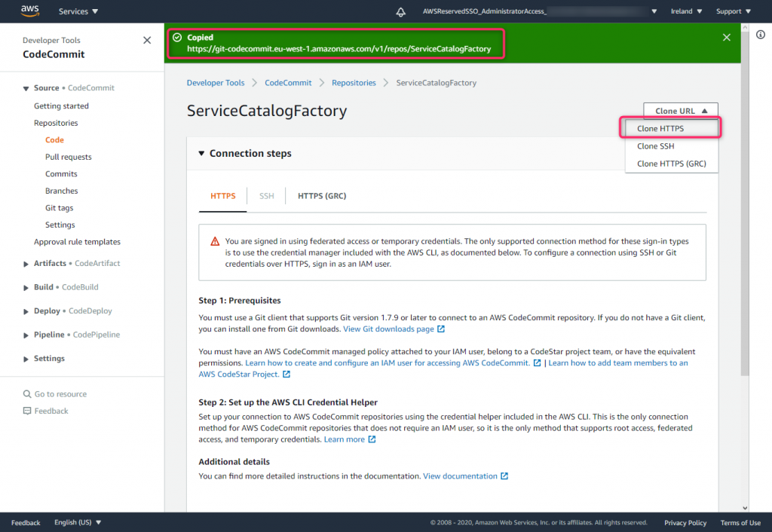Screen dimensions: 772x532
Task: Select Clone HTTPS (GRC) from the dropdown
Action: point(671,164)
